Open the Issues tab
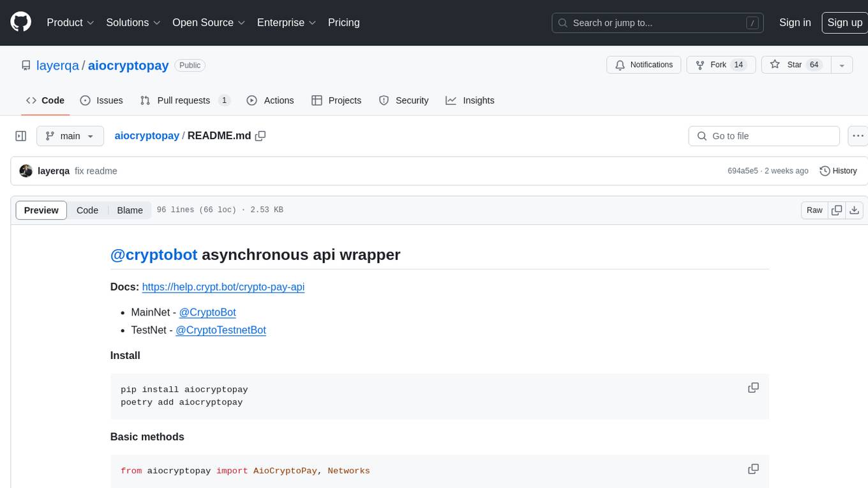868x488 pixels. tap(101, 100)
